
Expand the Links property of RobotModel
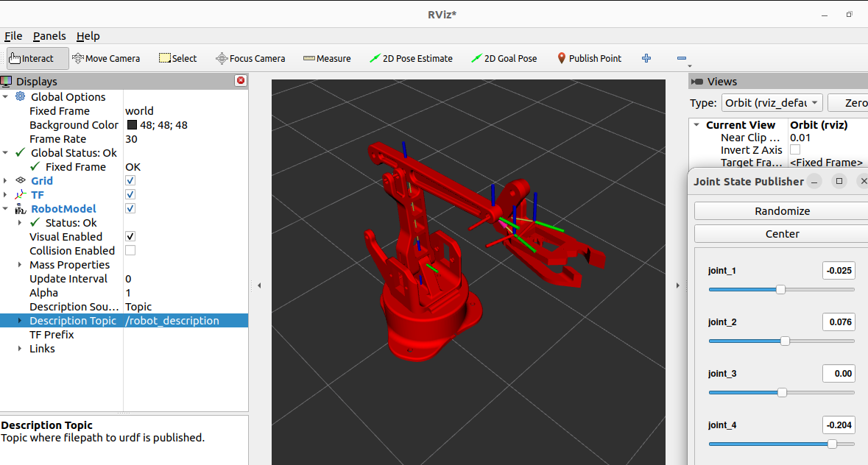click(x=19, y=348)
